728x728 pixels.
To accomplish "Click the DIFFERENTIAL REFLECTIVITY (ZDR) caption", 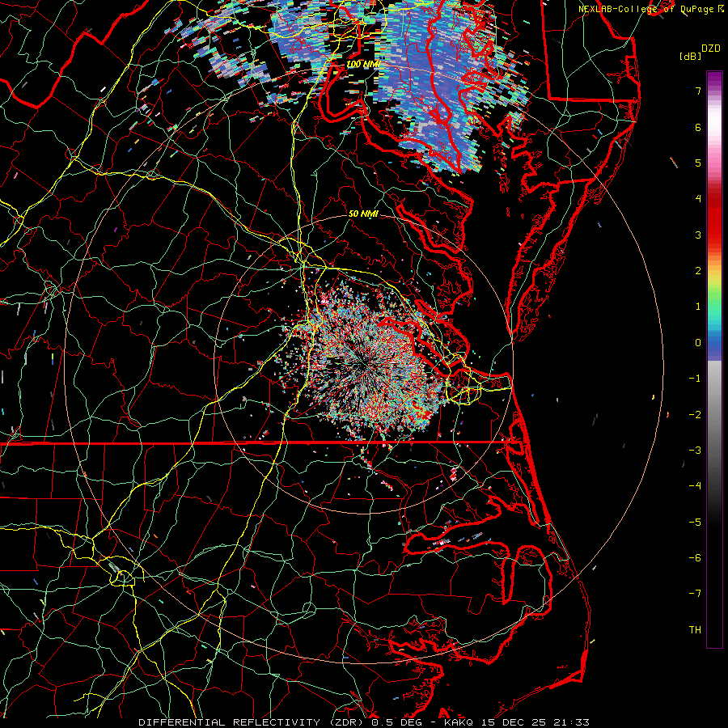I will [252, 722].
